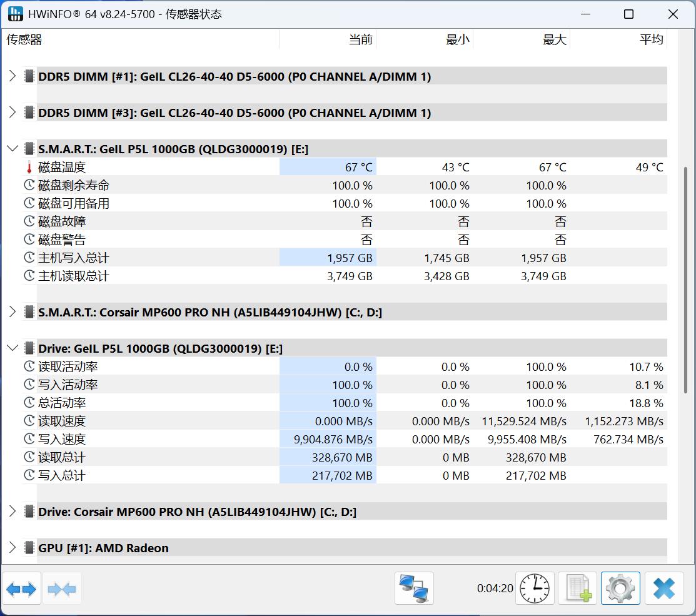This screenshot has width=696, height=616.
Task: Click the clock icon next to 磁盘警告
Action: tap(29, 240)
